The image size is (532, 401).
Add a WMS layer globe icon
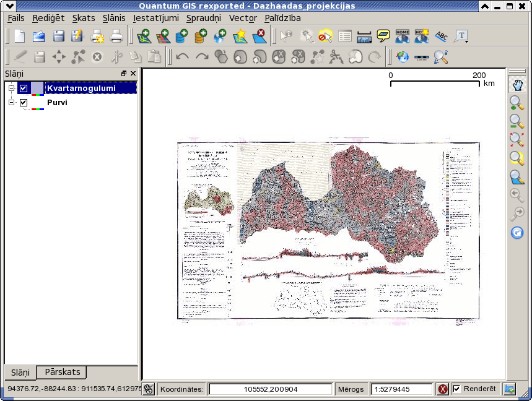[x=220, y=36]
